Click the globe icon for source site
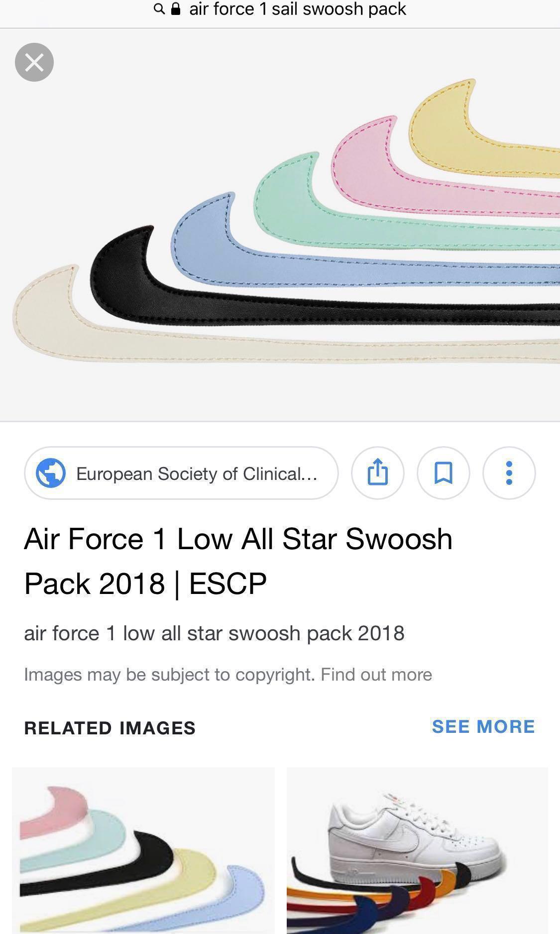This screenshot has width=560, height=934. [x=51, y=472]
